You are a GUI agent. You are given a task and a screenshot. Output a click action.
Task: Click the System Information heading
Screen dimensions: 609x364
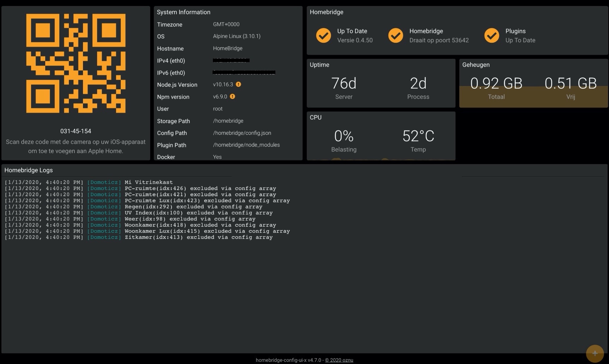pyautogui.click(x=184, y=12)
